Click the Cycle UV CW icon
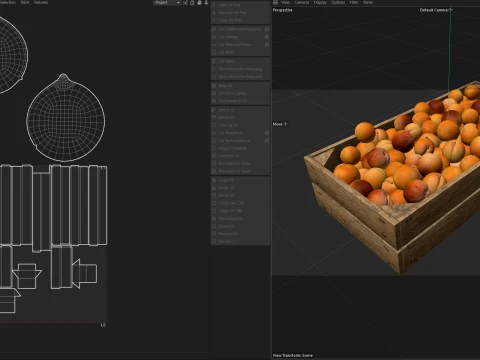The image size is (480, 360). pyautogui.click(x=214, y=211)
